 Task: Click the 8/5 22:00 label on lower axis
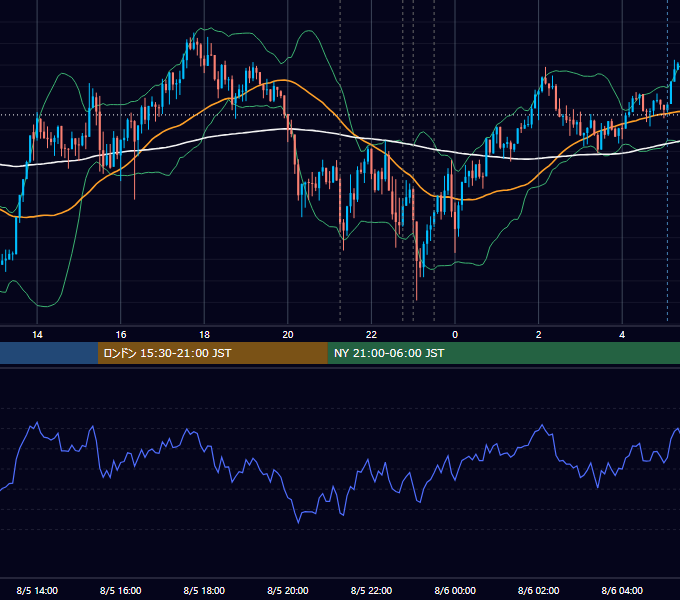[371, 590]
